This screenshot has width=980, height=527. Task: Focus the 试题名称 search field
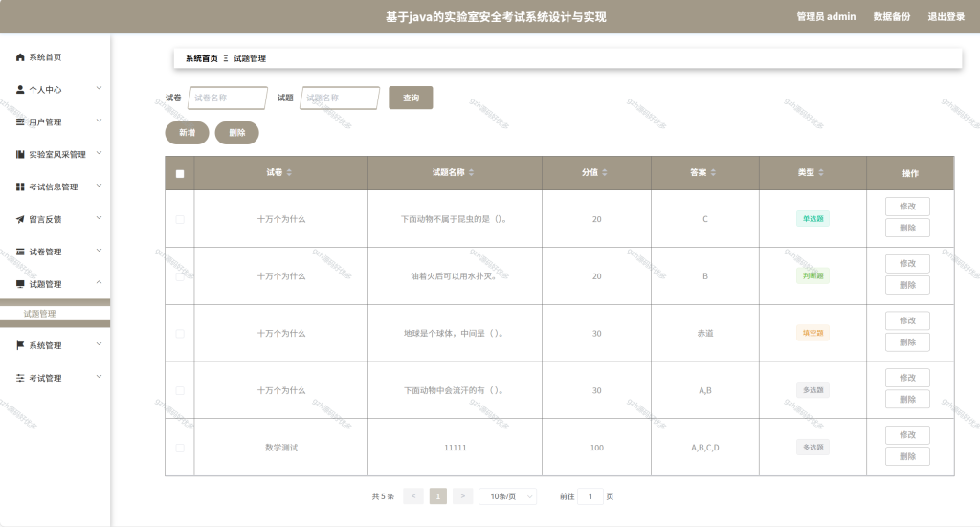click(x=340, y=98)
